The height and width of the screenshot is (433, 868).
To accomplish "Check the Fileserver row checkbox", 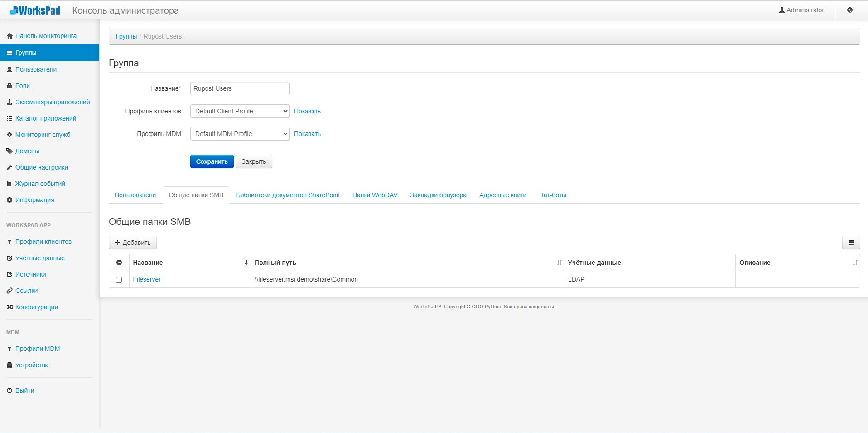I will click(x=119, y=280).
